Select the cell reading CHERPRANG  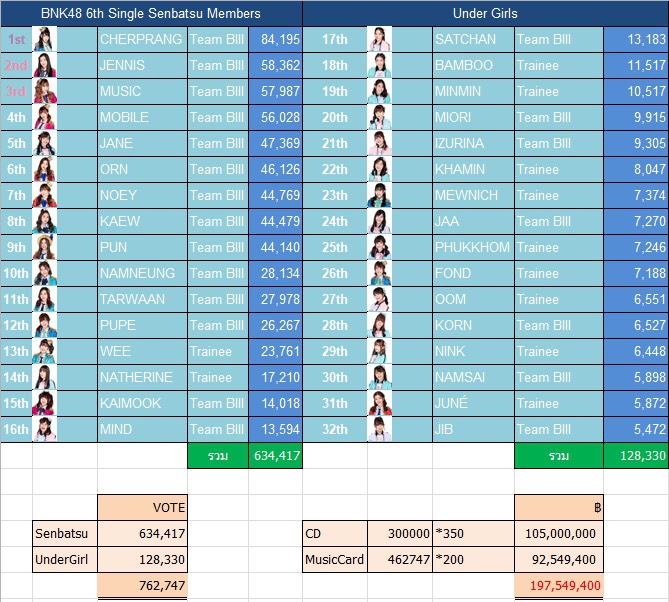(142, 39)
